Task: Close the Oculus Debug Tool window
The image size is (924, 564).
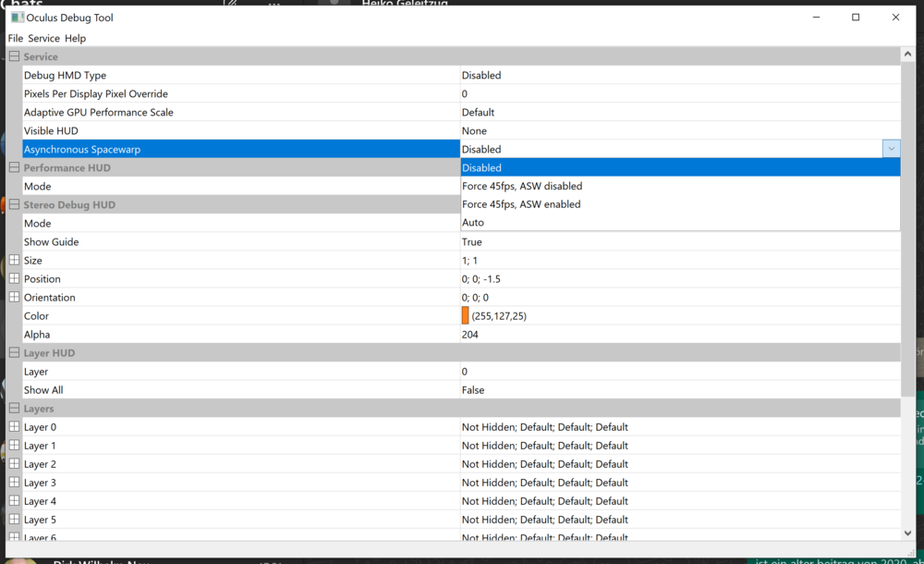Action: [895, 18]
